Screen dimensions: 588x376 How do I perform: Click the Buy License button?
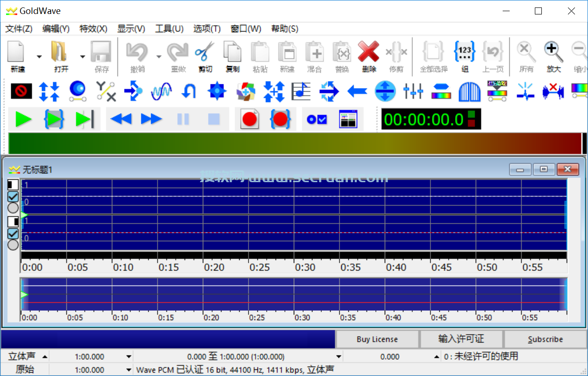tap(377, 339)
